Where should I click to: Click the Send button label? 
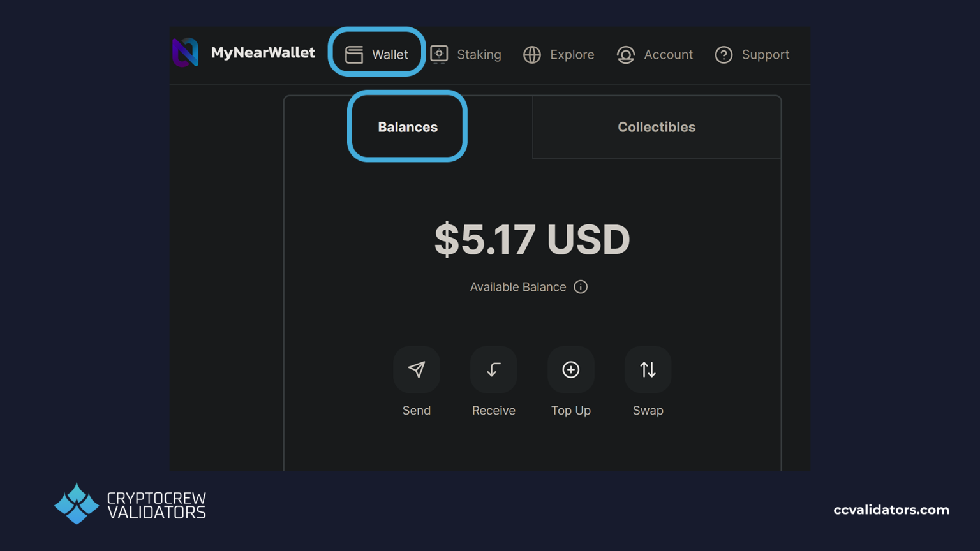pos(417,410)
